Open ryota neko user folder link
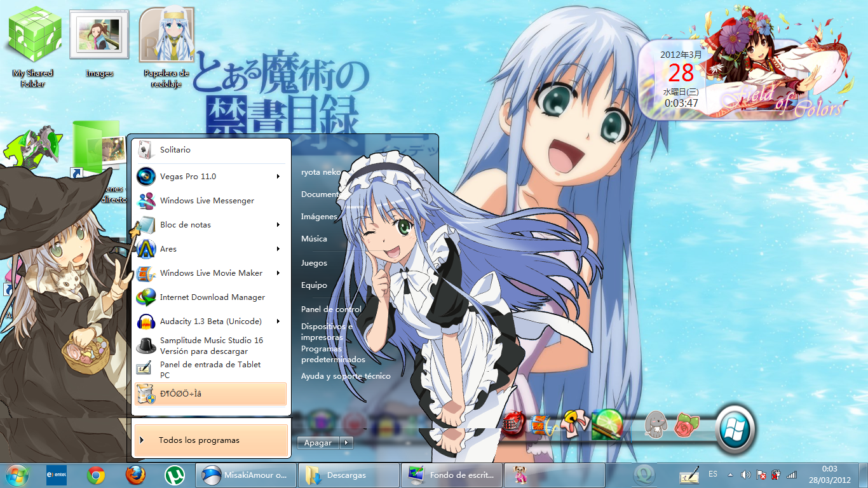This screenshot has width=868, height=488. [320, 172]
